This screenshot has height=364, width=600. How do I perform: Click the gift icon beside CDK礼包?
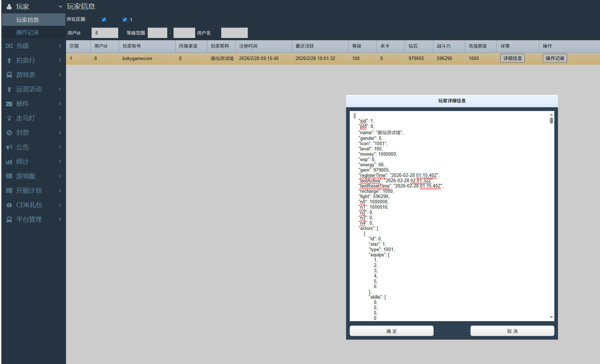pyautogui.click(x=9, y=205)
